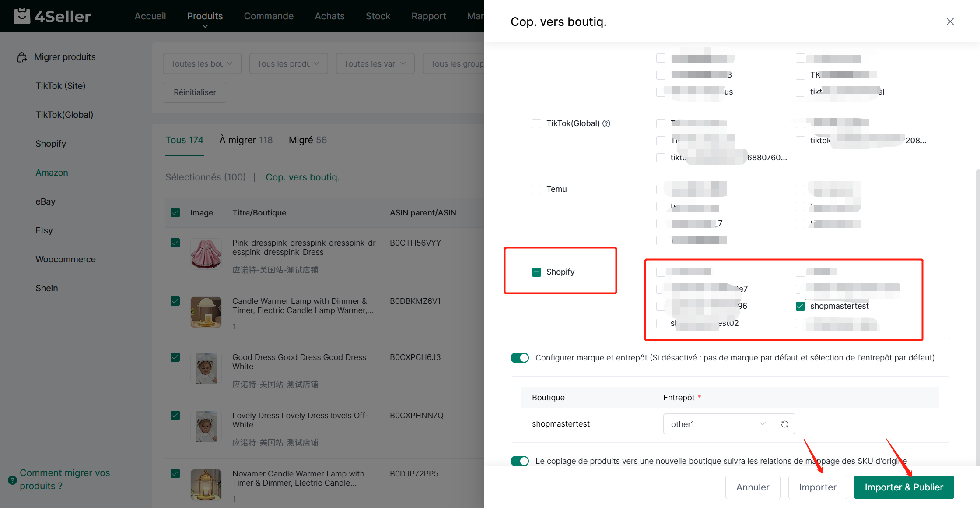Uncheck the Candle Warmer Lamp row checkbox
The image size is (980, 508).
point(175,301)
